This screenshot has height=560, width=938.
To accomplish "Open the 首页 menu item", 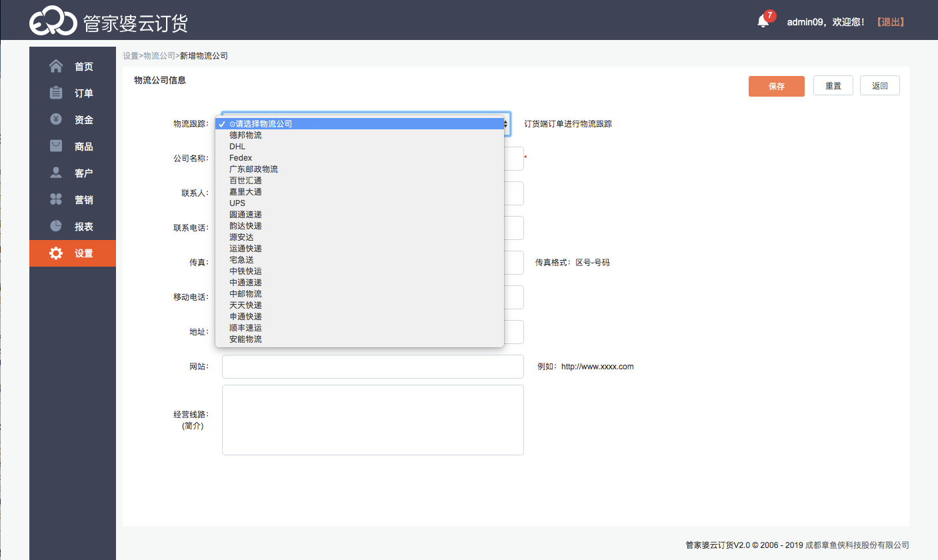I will [x=73, y=67].
